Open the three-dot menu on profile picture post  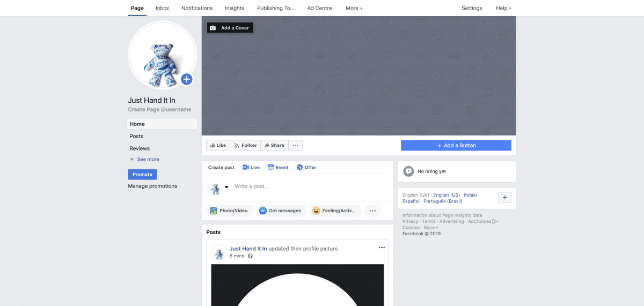point(382,248)
